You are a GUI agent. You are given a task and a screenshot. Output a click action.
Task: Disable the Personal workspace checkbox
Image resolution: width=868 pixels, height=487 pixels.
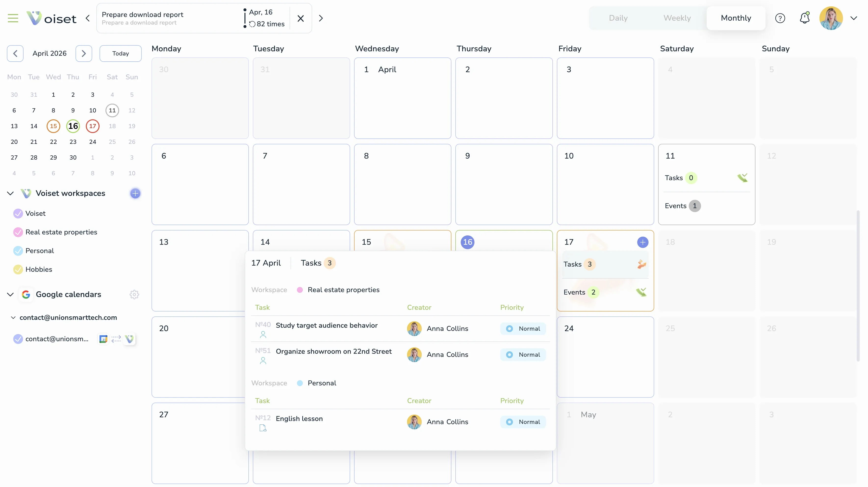click(18, 251)
